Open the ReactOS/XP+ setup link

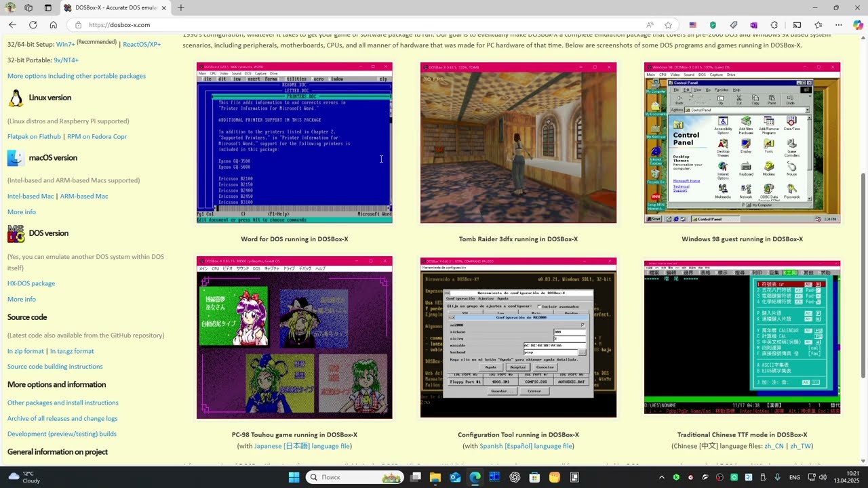pos(142,44)
